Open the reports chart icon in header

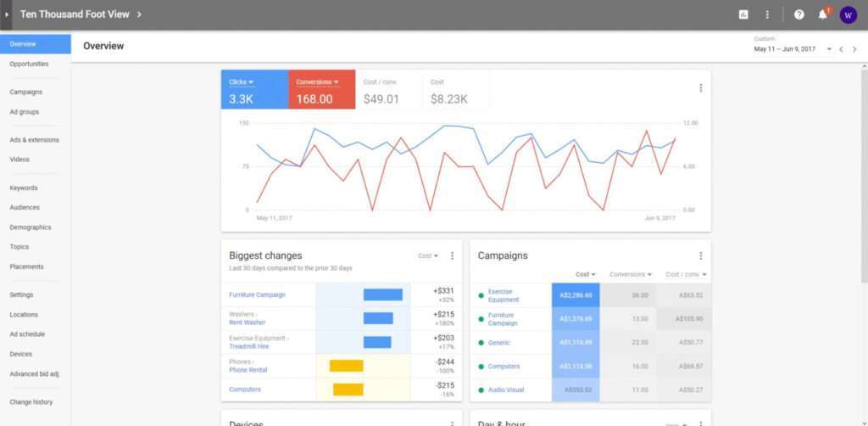click(743, 14)
